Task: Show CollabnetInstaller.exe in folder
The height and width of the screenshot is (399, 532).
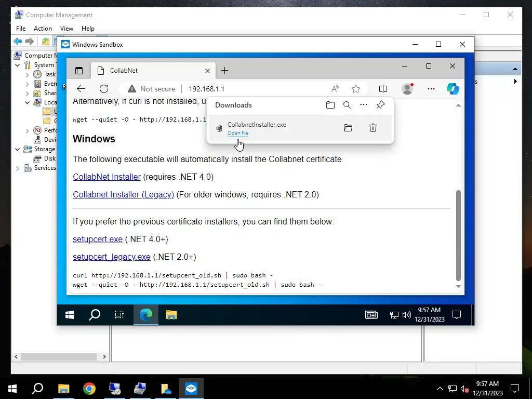Action: click(x=348, y=128)
